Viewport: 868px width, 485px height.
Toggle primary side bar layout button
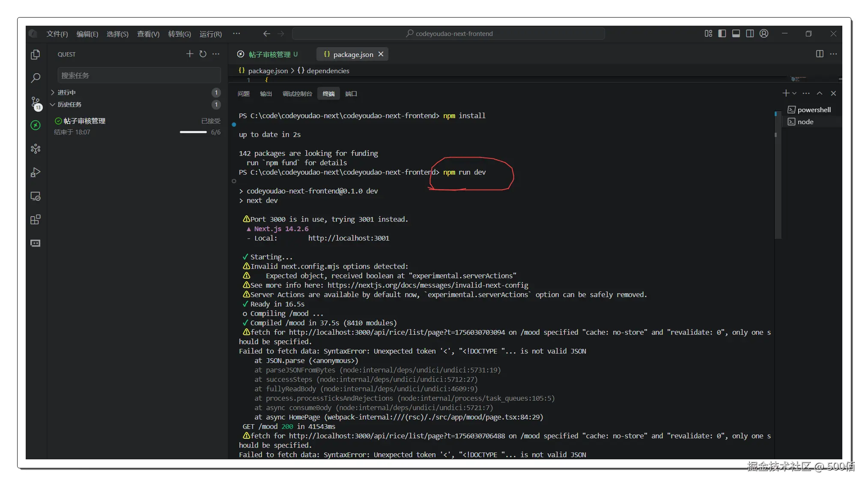(722, 33)
